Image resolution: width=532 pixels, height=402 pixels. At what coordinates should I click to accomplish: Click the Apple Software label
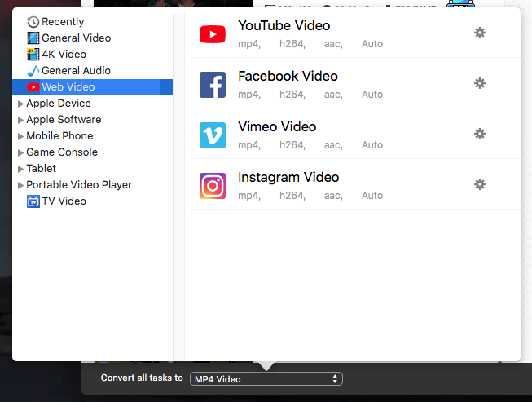[64, 120]
